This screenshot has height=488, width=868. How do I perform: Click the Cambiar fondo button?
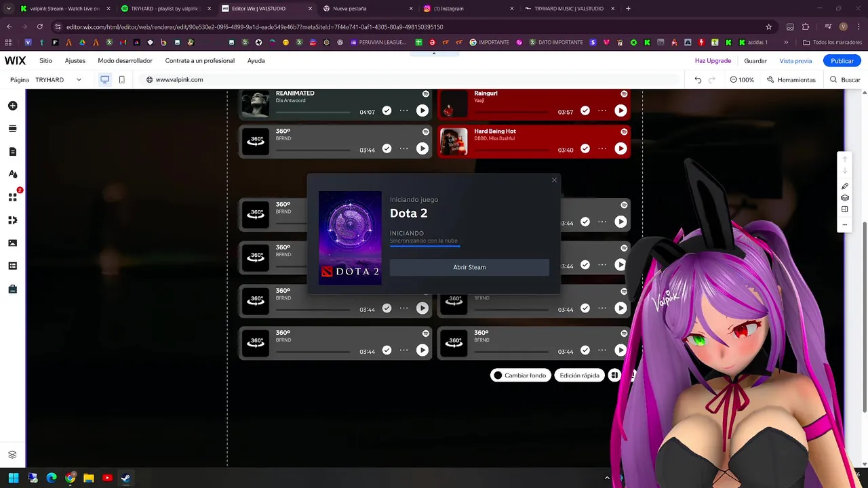(520, 375)
